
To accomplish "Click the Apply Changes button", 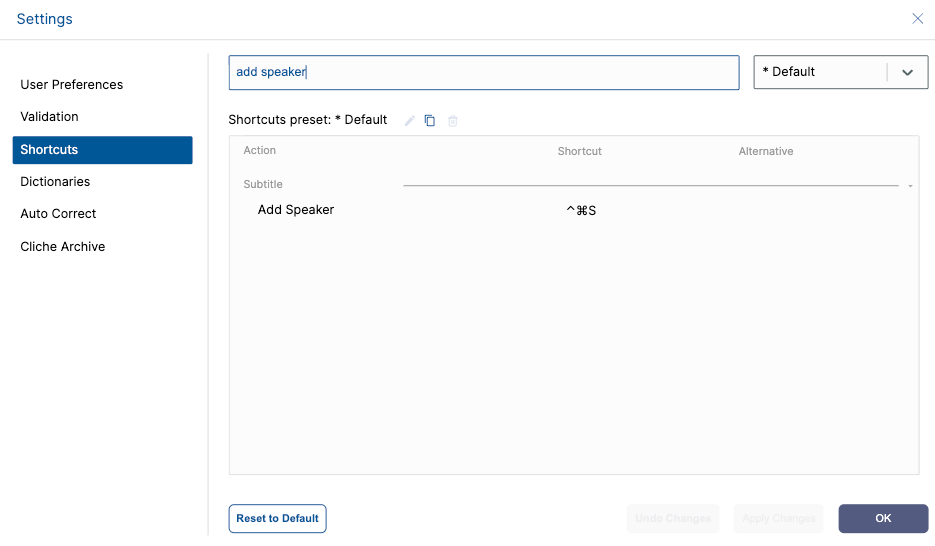I will pos(778,519).
